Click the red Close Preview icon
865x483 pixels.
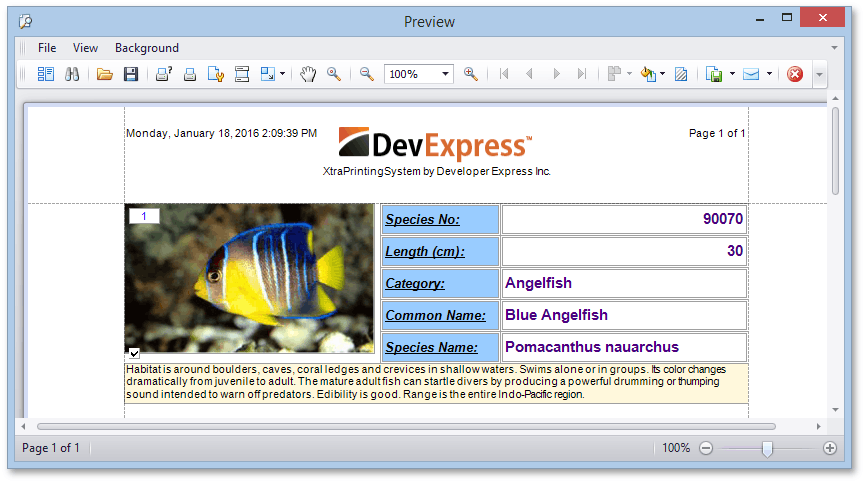(x=794, y=74)
